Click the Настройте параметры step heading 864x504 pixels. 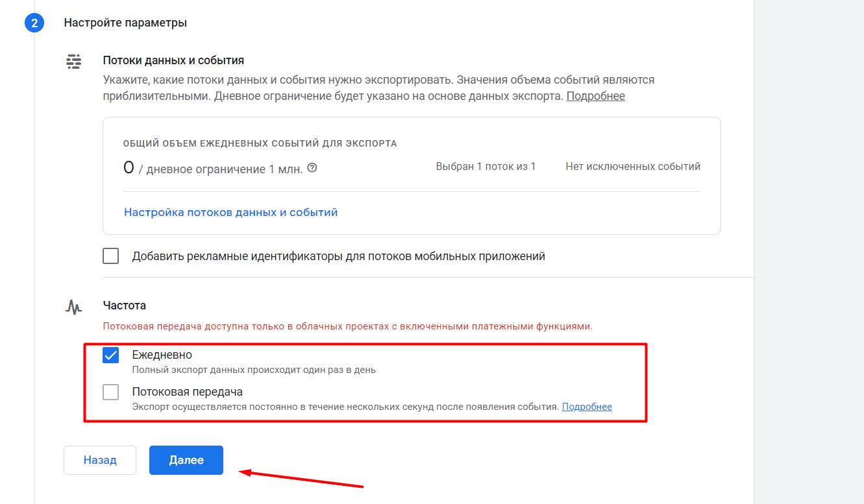pos(125,23)
